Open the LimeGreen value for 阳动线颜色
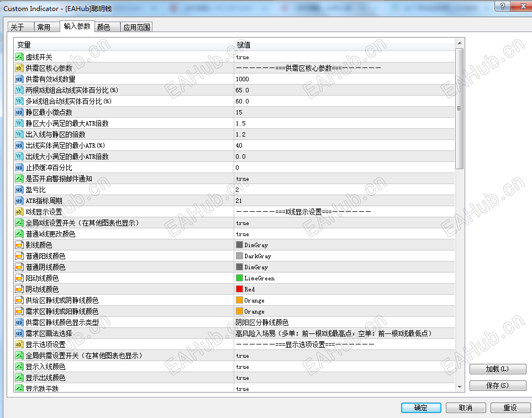Screen dimensions: 532x418 pyautogui.click(x=344, y=278)
